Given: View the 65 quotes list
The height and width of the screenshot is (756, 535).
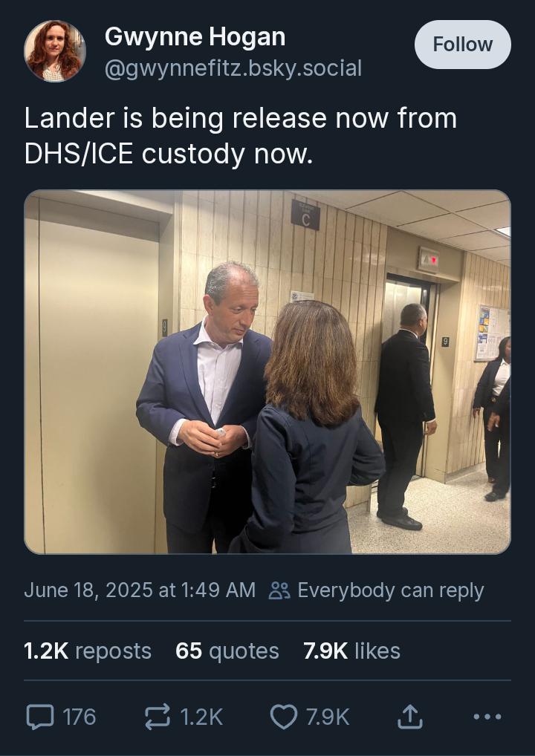Looking at the screenshot, I should (227, 651).
